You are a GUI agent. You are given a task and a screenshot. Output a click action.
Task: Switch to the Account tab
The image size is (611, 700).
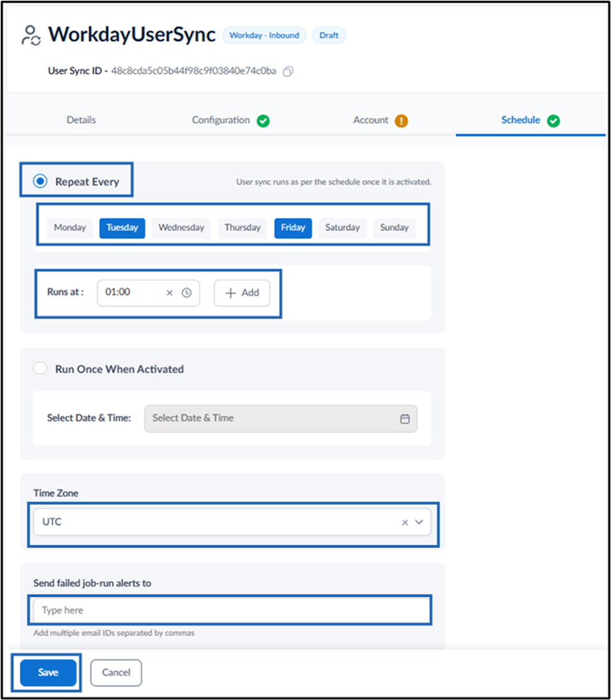371,120
